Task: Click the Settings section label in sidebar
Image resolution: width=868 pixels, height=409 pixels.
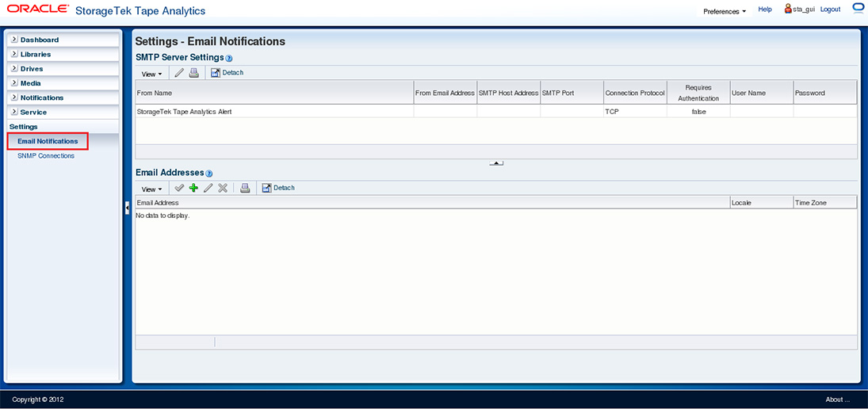Action: click(x=23, y=127)
